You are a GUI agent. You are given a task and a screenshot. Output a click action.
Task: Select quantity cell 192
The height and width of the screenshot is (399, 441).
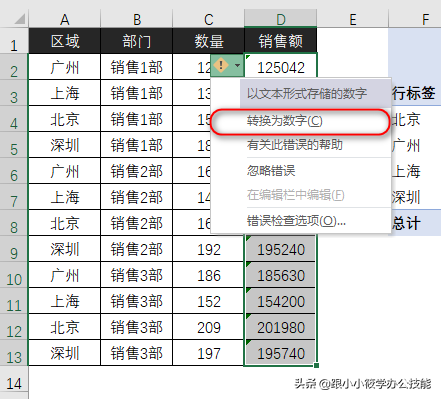[209, 249]
